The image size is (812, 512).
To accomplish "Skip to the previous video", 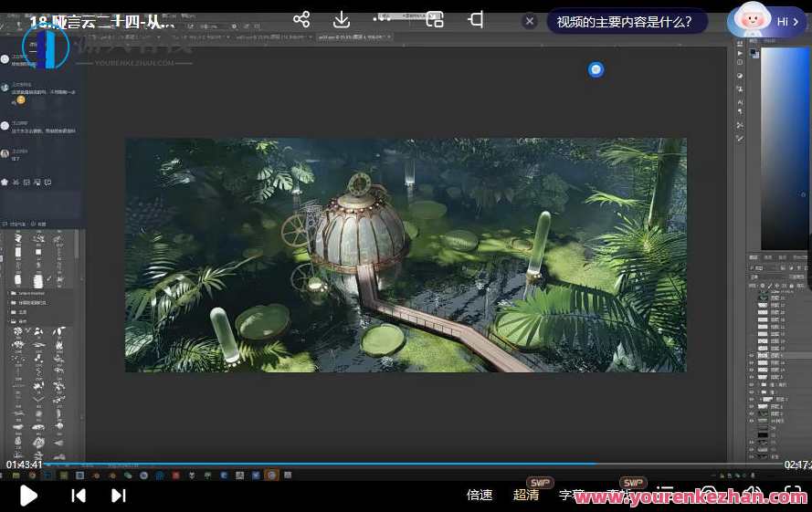I will click(79, 496).
